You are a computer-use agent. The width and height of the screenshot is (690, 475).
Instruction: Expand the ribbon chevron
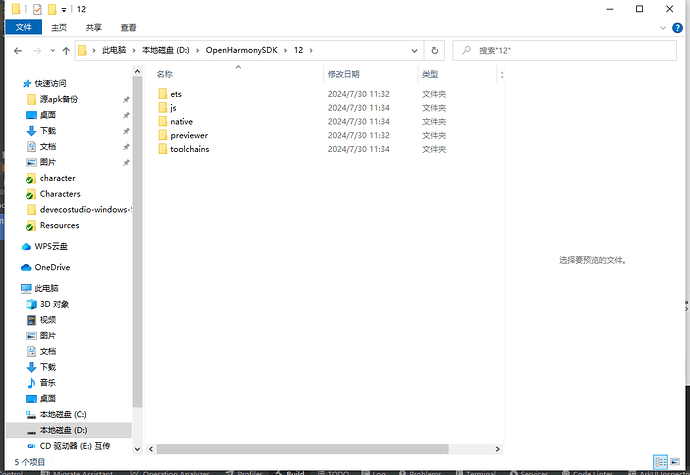click(x=663, y=28)
